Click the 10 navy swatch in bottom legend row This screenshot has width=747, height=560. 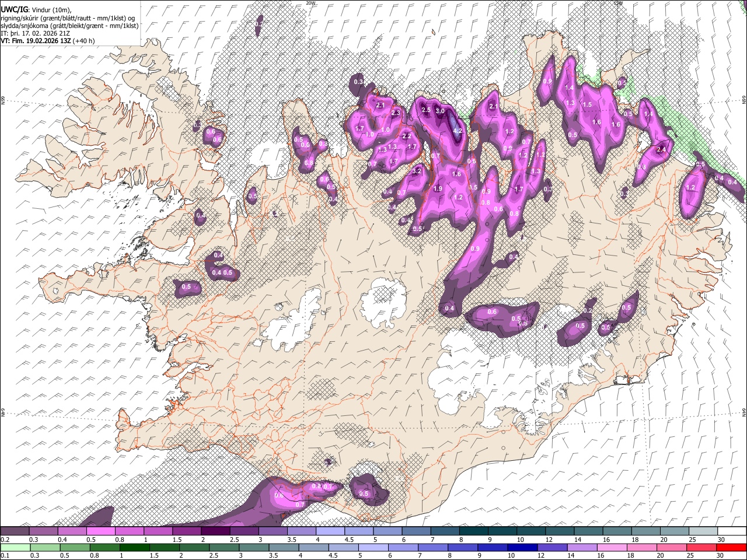523,548
